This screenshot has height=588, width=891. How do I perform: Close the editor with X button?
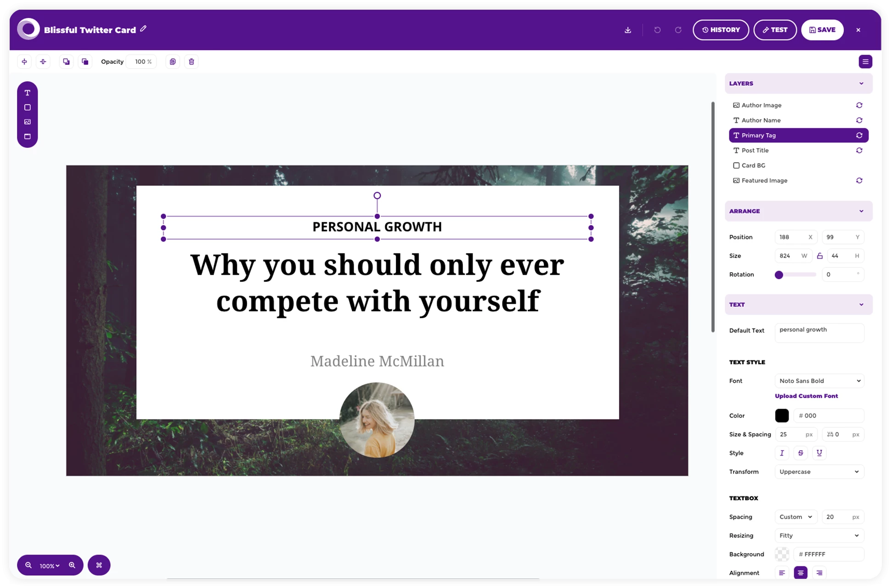[858, 30]
